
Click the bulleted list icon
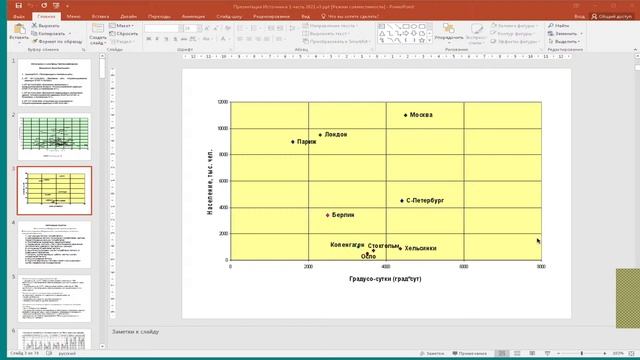(x=241, y=28)
